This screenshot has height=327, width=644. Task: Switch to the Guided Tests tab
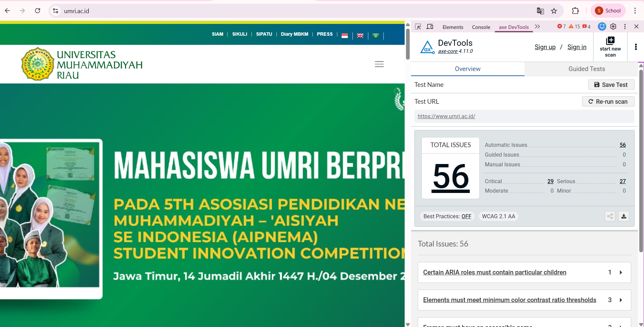click(x=586, y=69)
